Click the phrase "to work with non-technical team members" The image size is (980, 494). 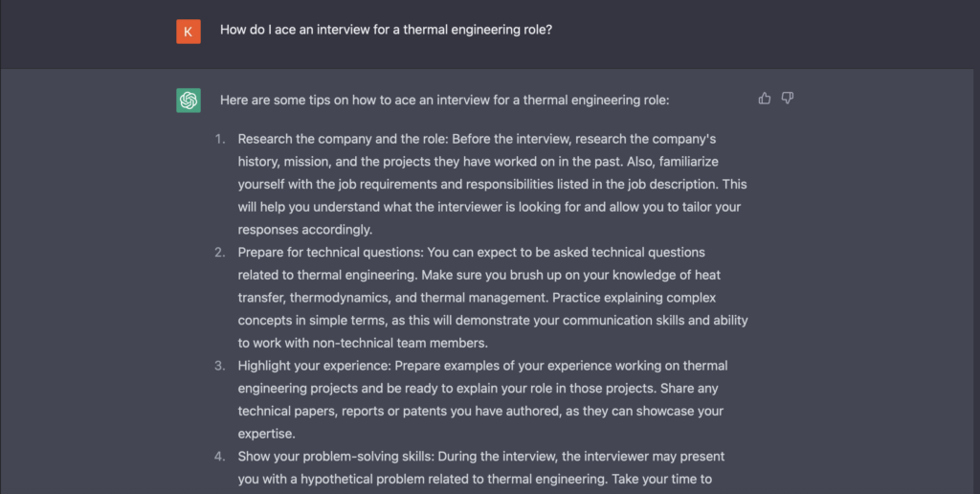(x=363, y=343)
